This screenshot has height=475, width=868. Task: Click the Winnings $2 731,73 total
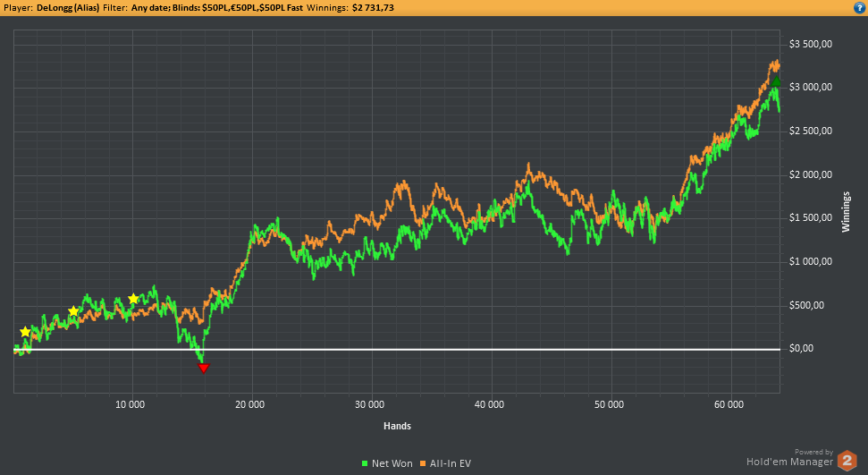350,8
